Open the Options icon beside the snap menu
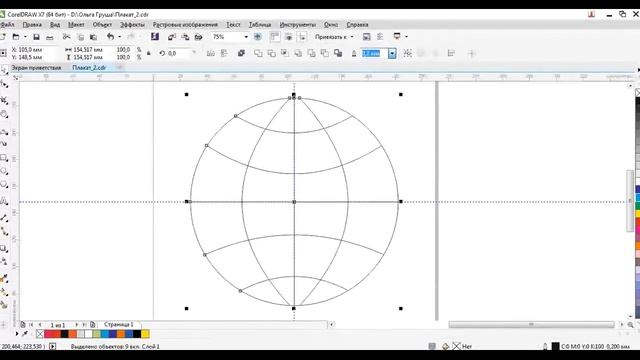Viewport: 640px width, 360px height. 367,37
